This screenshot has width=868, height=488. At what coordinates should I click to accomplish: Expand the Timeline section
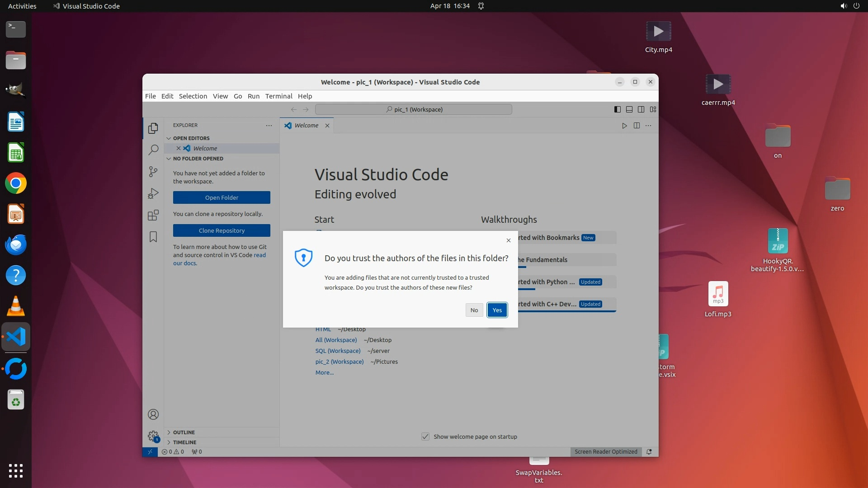tap(184, 442)
